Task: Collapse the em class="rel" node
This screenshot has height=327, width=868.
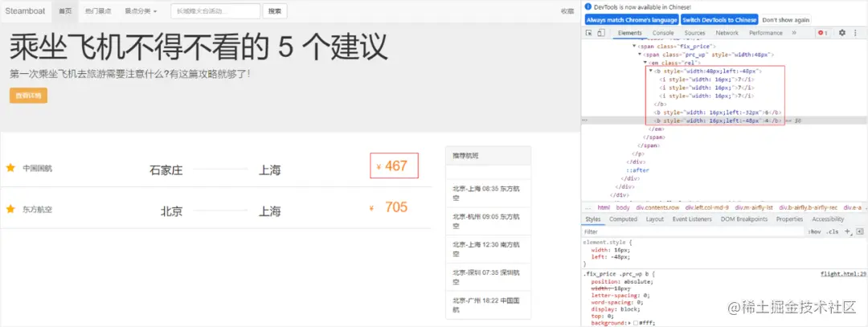Action: point(645,63)
